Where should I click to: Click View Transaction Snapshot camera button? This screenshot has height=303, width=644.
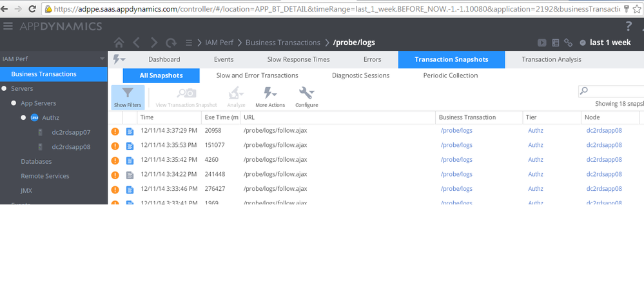click(186, 98)
